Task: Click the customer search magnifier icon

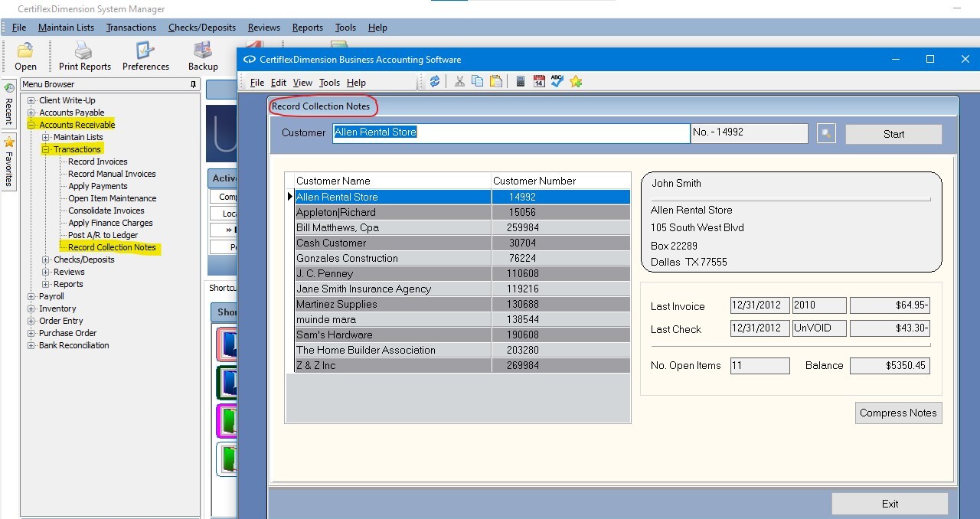Action: 826,133
